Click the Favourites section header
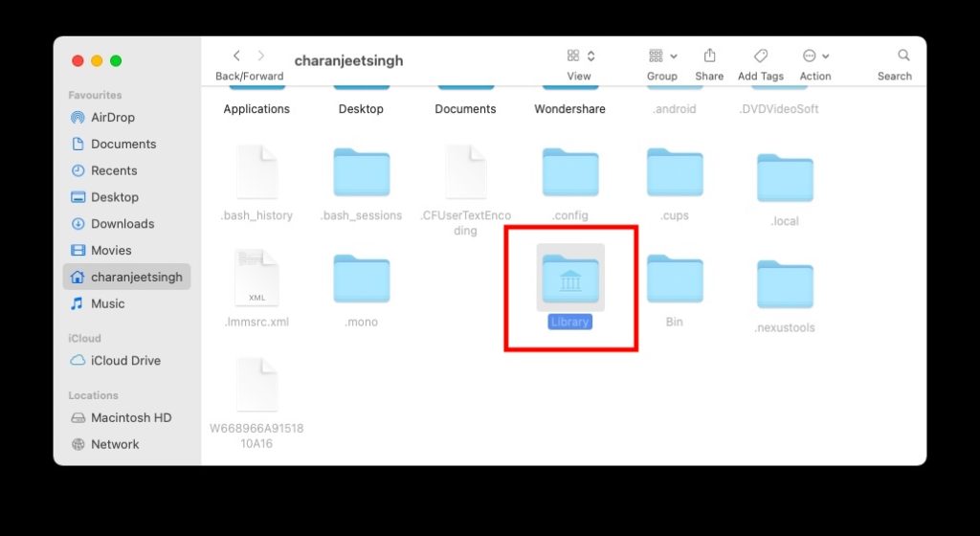Screen dimensions: 980x536 (x=95, y=95)
